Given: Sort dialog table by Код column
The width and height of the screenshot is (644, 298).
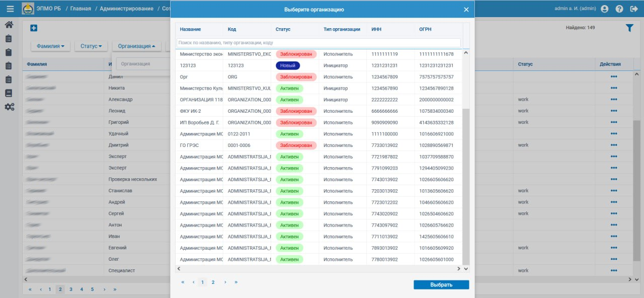Looking at the screenshot, I should [231, 29].
